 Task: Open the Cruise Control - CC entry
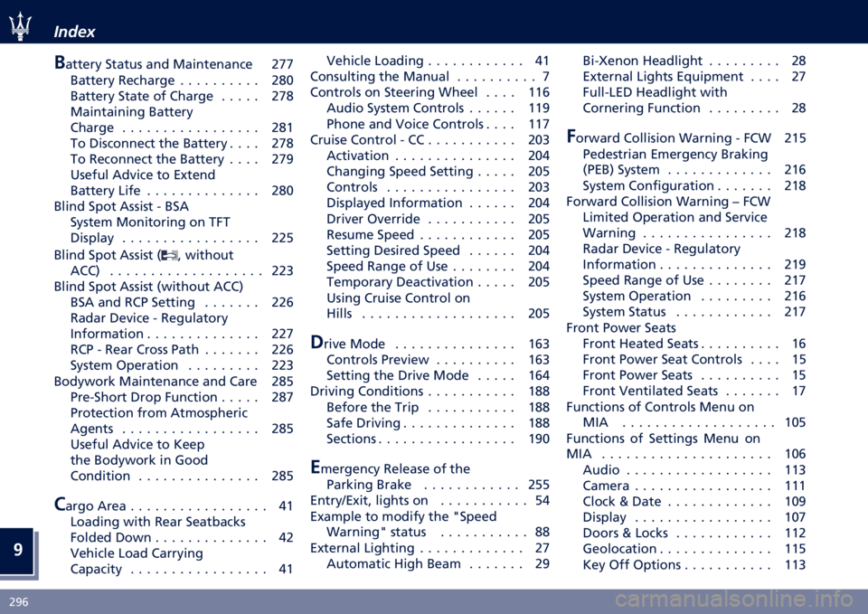coord(429,139)
